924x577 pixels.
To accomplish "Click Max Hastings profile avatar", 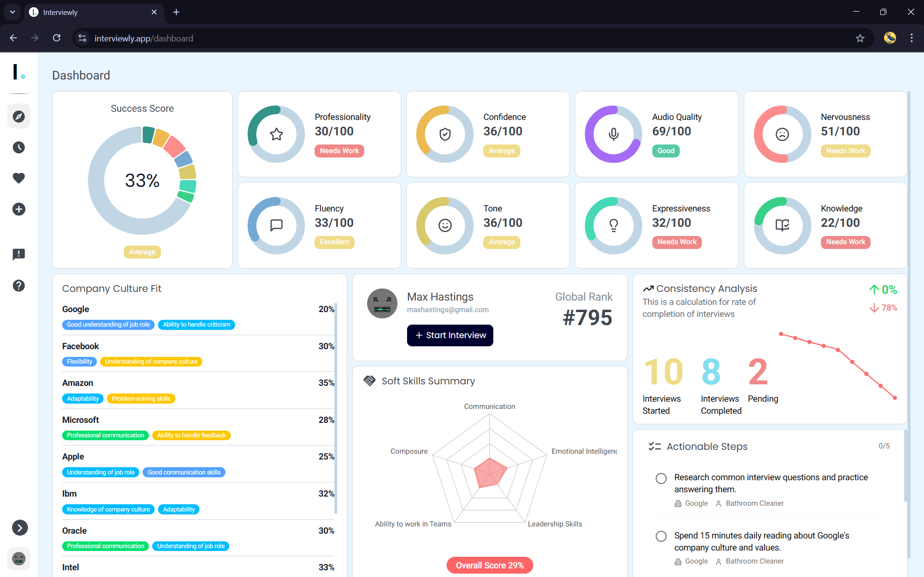I will pyautogui.click(x=382, y=303).
